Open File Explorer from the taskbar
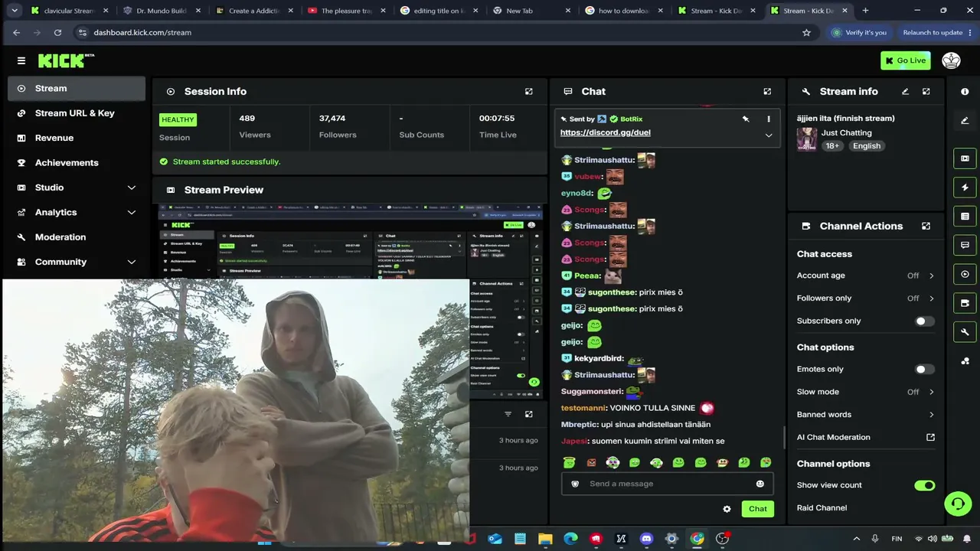Image resolution: width=980 pixels, height=551 pixels. pos(545,539)
